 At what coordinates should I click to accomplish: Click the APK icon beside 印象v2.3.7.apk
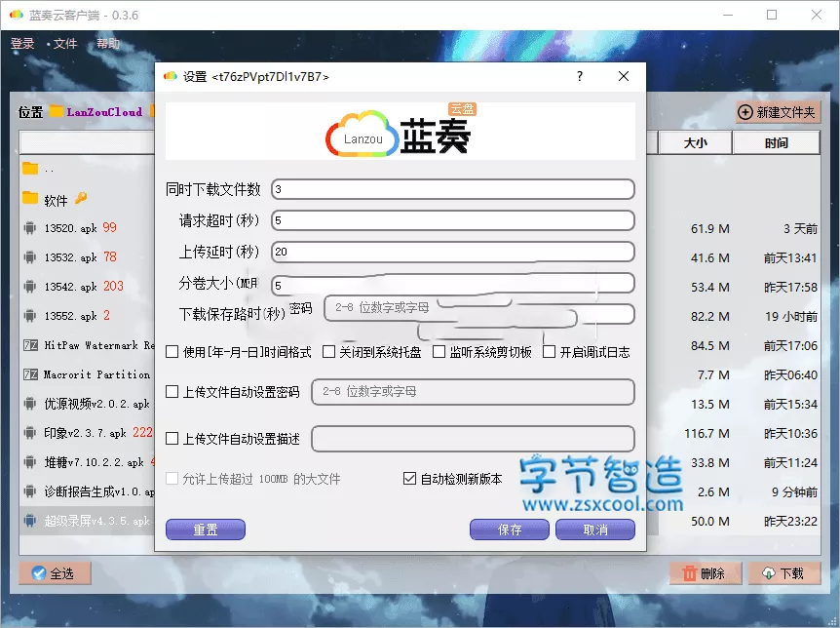click(x=30, y=433)
